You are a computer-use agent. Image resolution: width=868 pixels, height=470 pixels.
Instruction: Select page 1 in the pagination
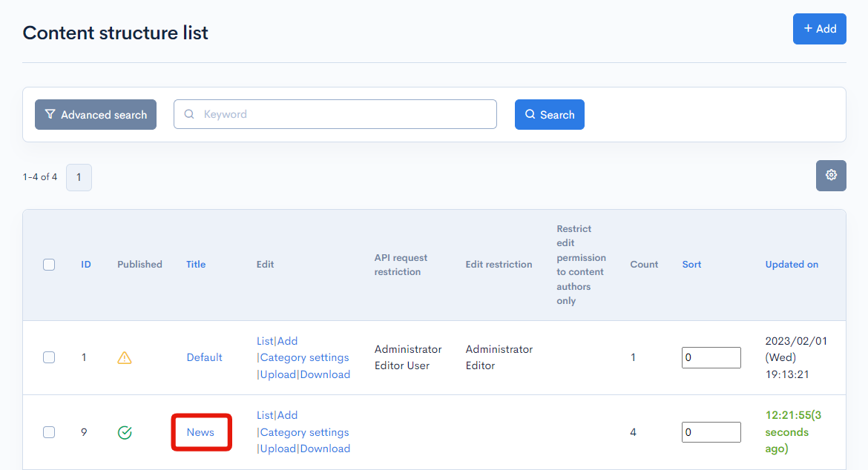79,177
